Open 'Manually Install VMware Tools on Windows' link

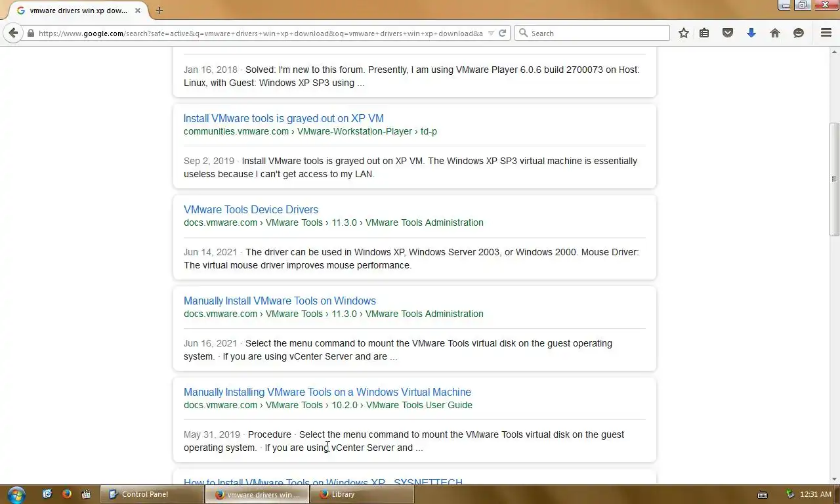click(x=280, y=301)
